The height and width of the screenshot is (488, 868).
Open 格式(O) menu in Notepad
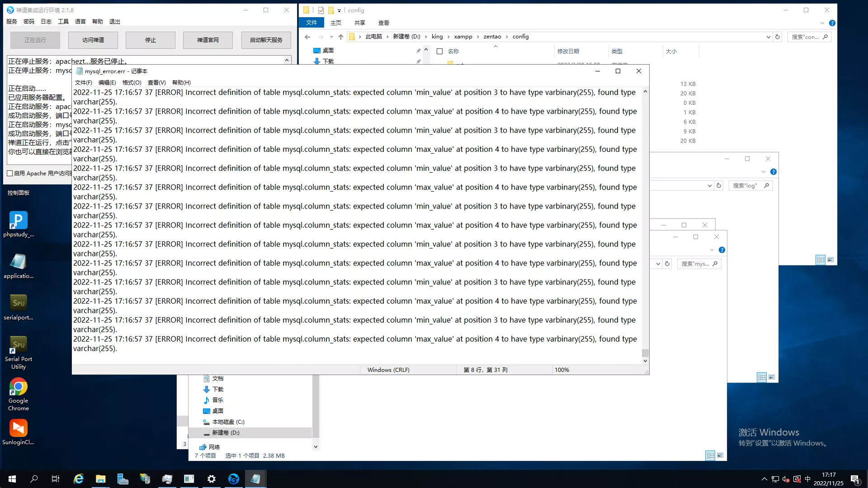132,83
